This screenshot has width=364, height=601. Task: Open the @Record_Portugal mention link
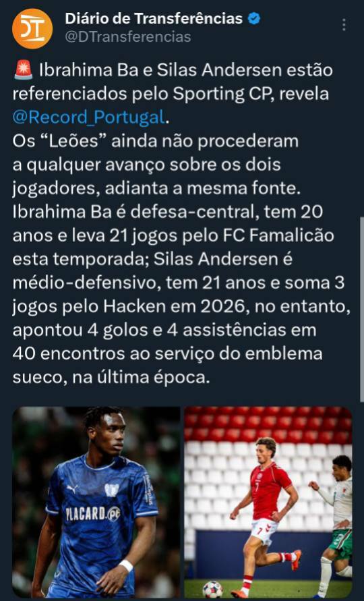(x=89, y=117)
